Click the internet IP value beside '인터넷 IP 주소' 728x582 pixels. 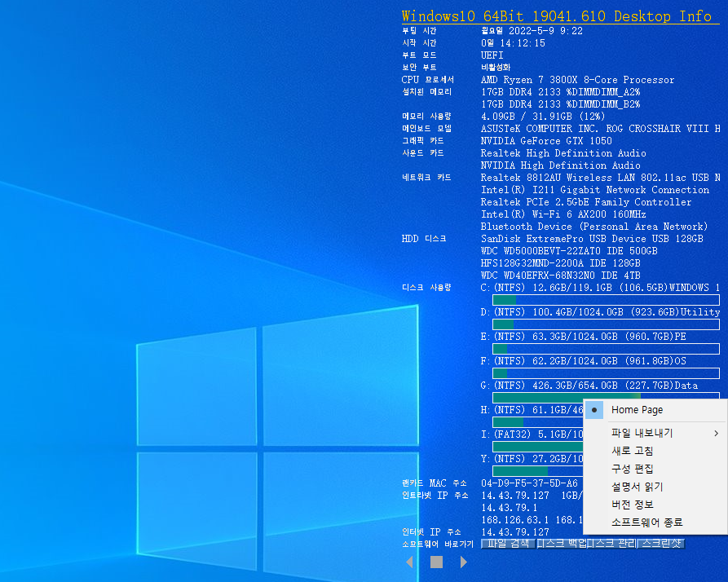point(515,532)
